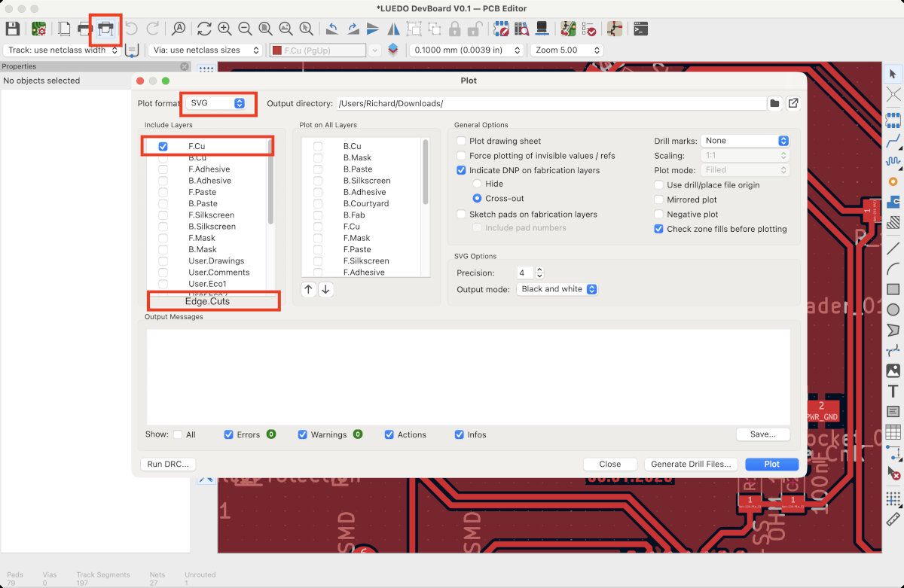Screen dimensions: 904x588
Task: Select the Add text tool
Action: pyautogui.click(x=893, y=391)
